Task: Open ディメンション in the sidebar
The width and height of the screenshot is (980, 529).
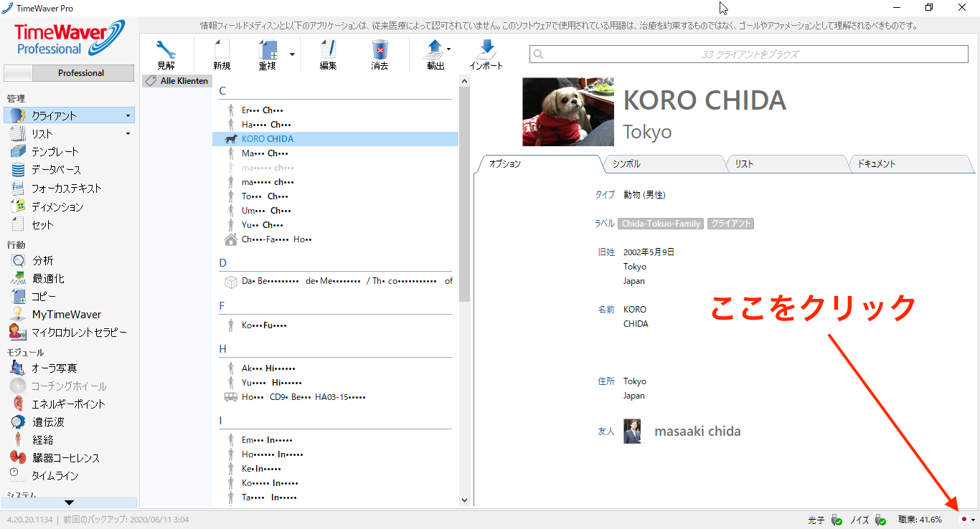Action: (57, 206)
